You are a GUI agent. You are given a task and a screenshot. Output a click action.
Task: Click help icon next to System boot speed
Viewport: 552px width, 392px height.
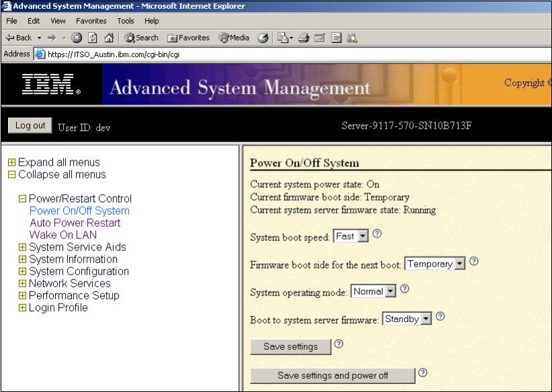tap(377, 234)
